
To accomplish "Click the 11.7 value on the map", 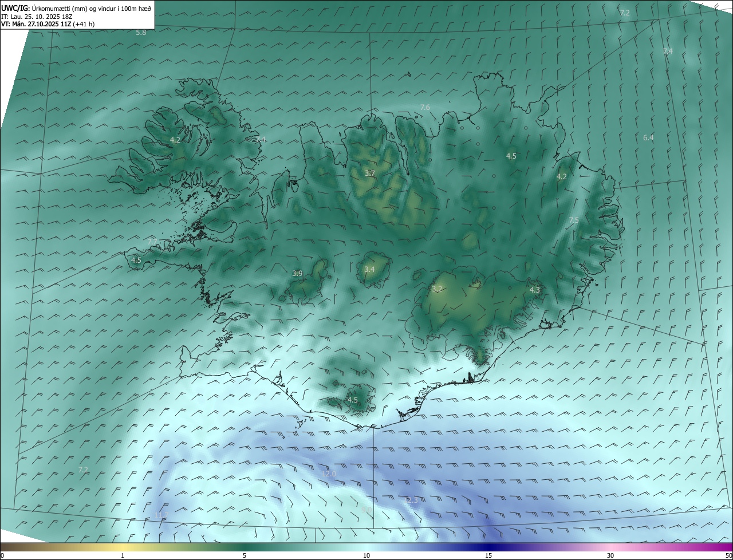I will (161, 516).
